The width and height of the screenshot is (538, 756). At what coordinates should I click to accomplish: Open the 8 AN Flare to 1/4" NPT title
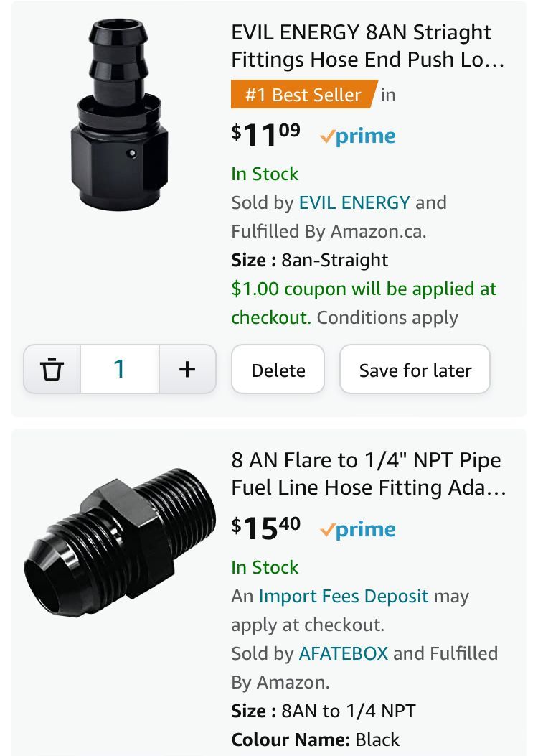pos(367,474)
